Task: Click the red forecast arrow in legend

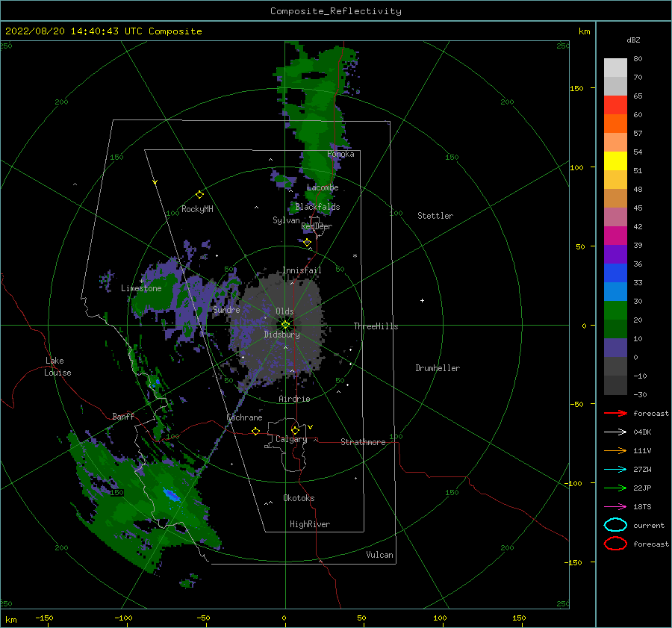Action: point(615,413)
